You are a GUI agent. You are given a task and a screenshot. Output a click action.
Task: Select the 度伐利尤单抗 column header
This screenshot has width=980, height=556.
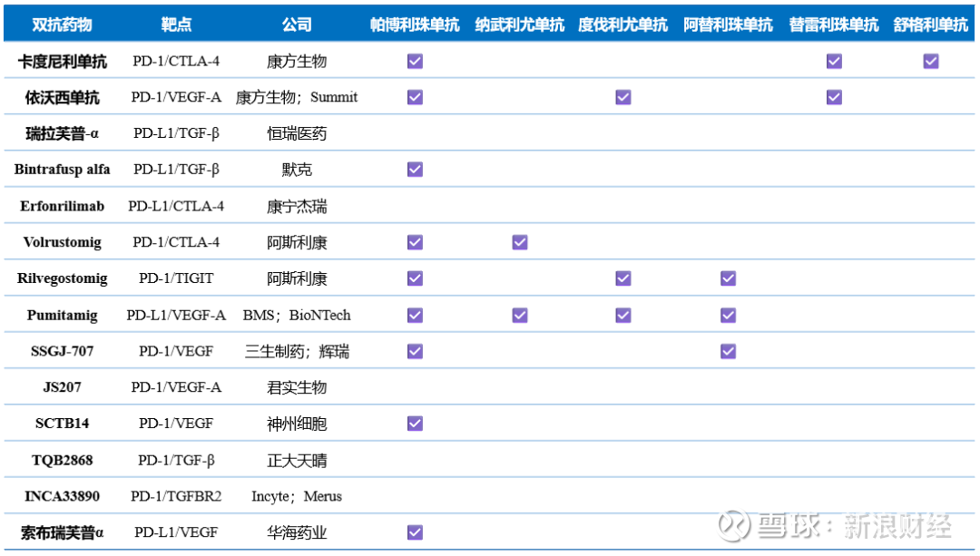[x=623, y=24]
